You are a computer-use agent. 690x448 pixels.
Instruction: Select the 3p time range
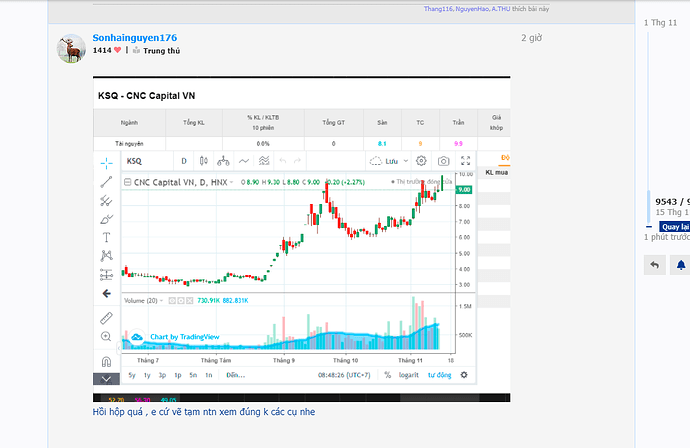click(x=162, y=375)
